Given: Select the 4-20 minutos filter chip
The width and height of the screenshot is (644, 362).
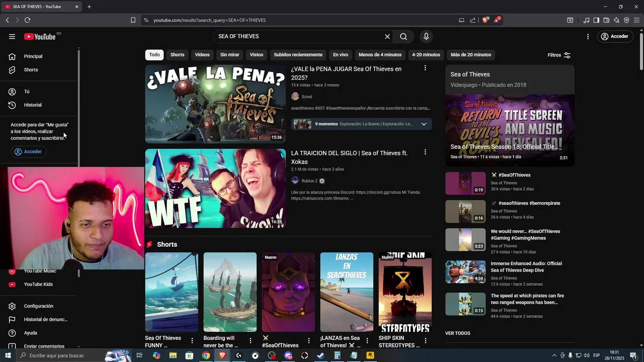Looking at the screenshot, I should [426, 55].
